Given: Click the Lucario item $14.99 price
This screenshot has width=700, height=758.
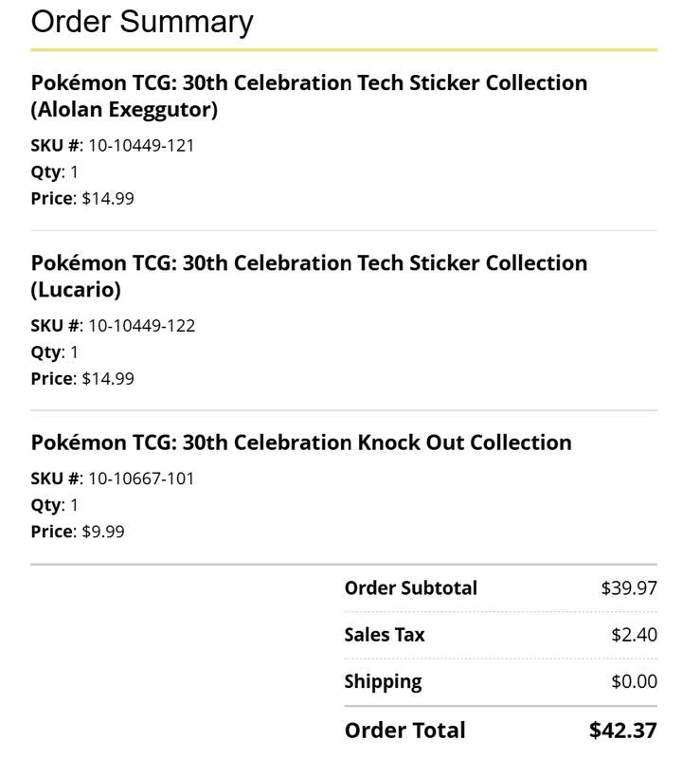Looking at the screenshot, I should tap(108, 379).
